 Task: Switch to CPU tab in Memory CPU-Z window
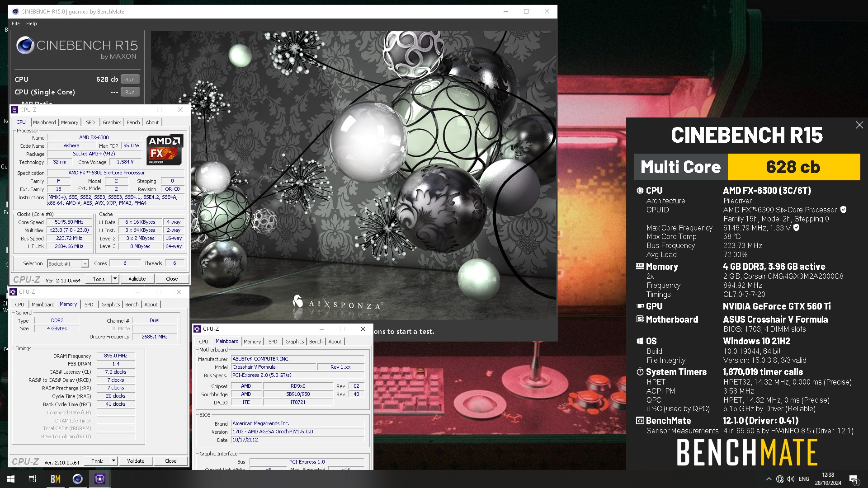[20, 305]
